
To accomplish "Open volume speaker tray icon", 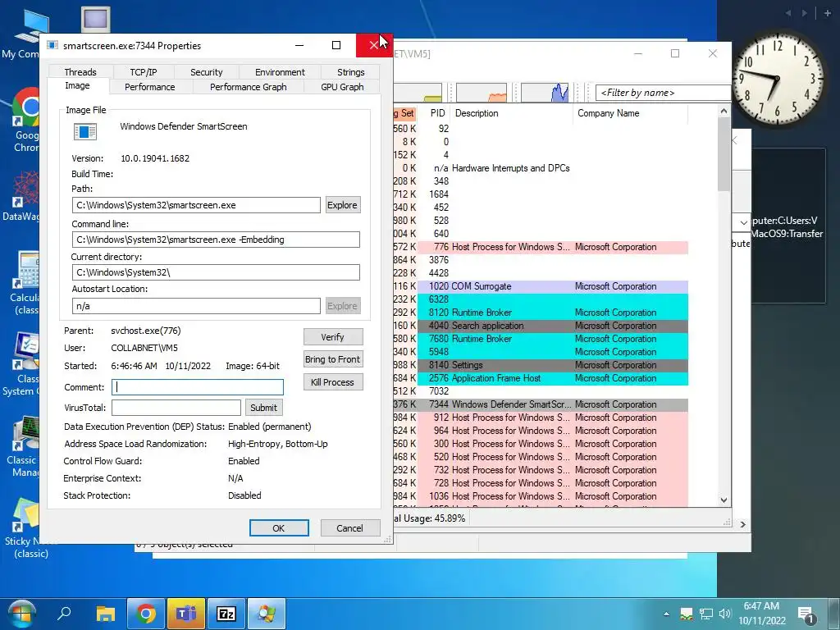I will (725, 614).
